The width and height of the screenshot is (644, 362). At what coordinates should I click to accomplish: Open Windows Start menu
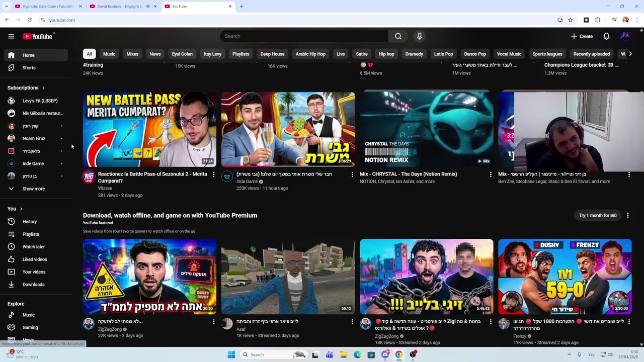[231, 355]
